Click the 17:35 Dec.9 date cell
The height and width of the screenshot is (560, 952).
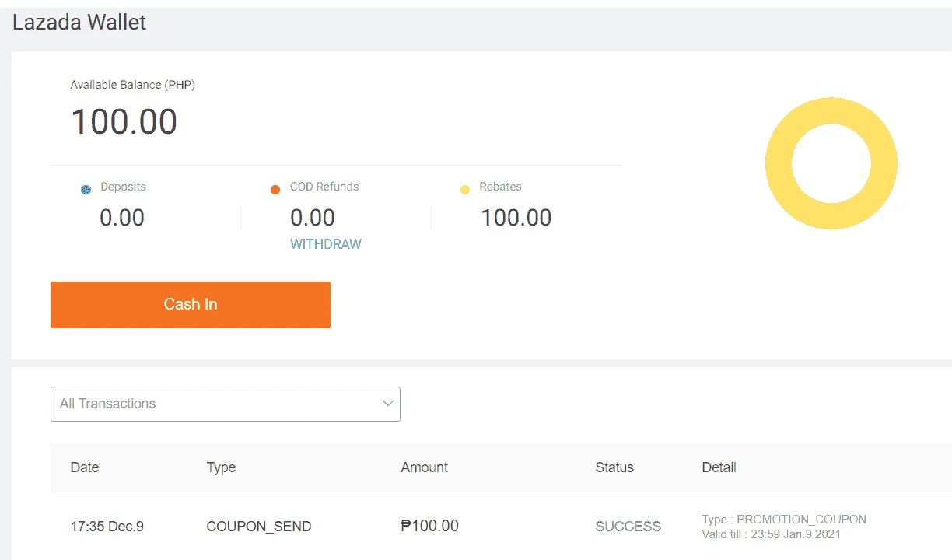(x=107, y=527)
